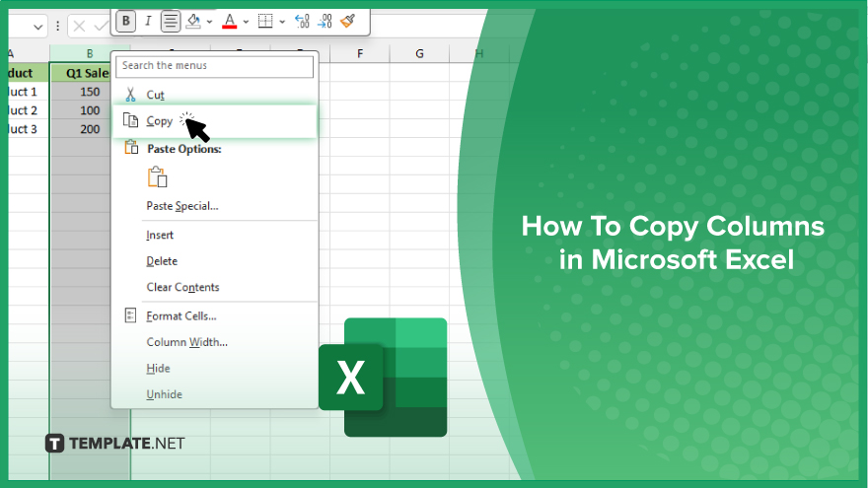868x488 pixels.
Task: Click the Format Cells list icon
Action: click(130, 315)
